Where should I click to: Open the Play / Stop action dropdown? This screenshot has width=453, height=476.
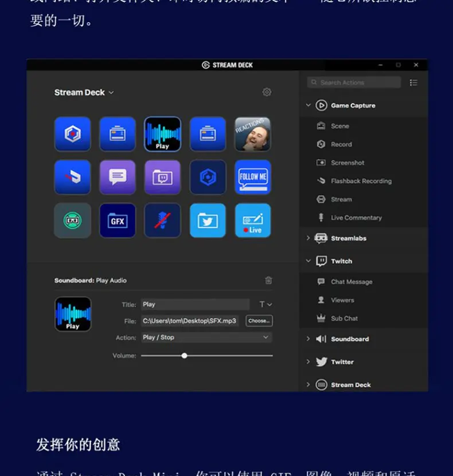tap(206, 337)
